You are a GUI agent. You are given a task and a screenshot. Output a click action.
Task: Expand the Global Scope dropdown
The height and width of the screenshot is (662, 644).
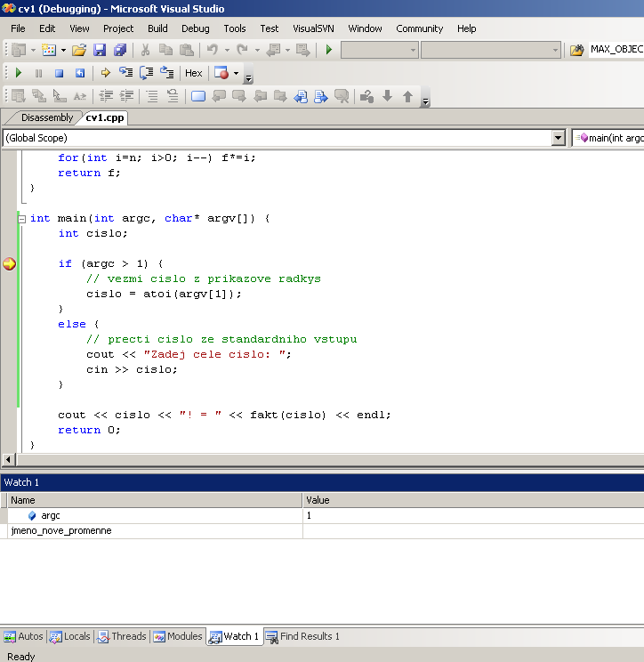click(x=559, y=138)
